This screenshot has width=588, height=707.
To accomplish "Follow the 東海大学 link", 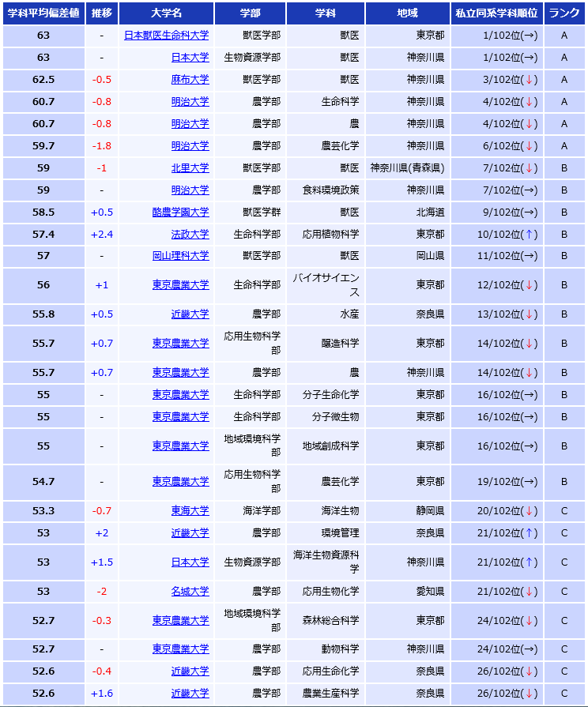I will [190, 511].
